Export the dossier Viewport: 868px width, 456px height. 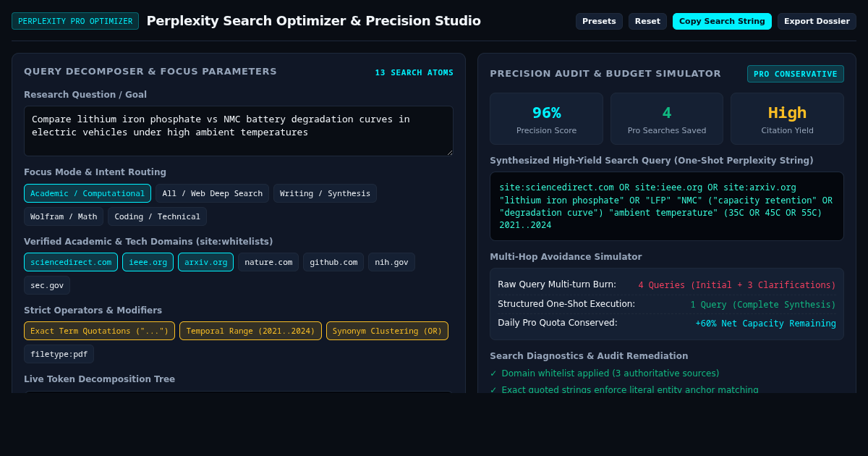click(817, 21)
